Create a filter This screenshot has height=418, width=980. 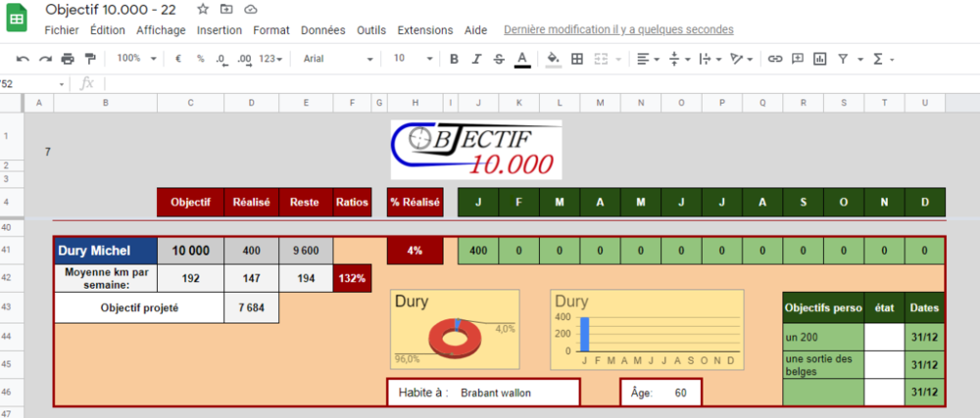(x=843, y=59)
